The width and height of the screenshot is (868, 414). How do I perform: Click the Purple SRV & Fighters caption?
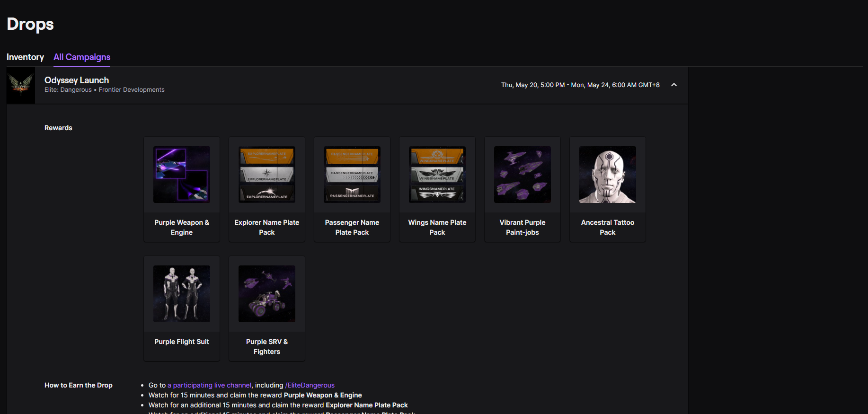coord(267,347)
